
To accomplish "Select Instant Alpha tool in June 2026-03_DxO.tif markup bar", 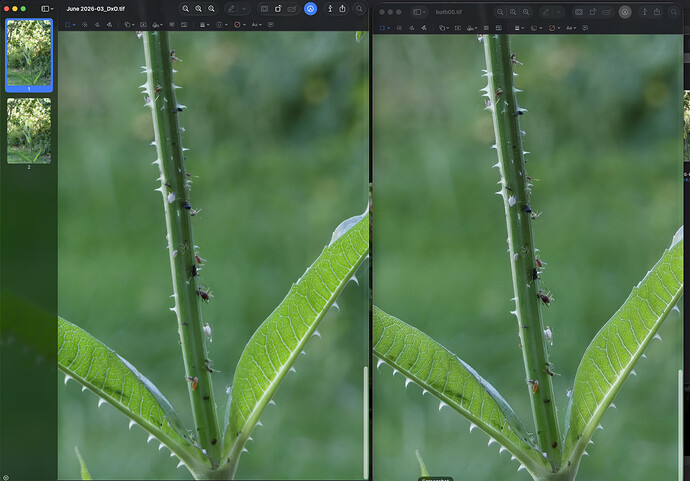I will (84, 25).
